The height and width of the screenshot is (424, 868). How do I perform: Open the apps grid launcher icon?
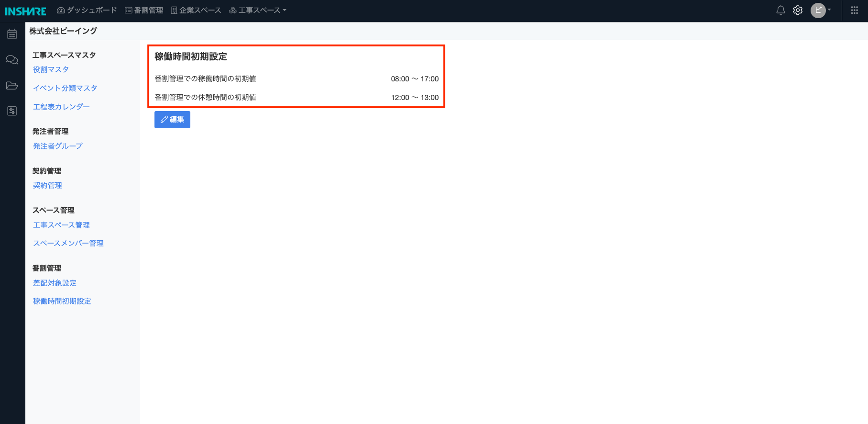click(x=855, y=10)
